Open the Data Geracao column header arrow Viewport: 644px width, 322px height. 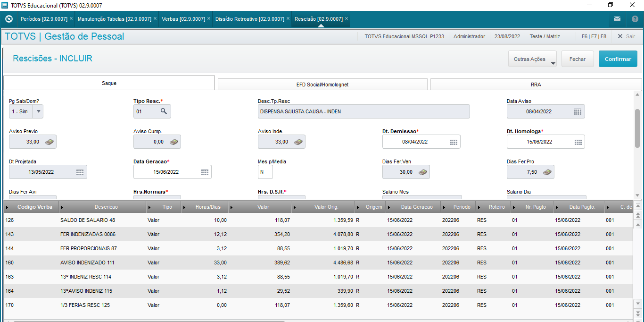click(x=388, y=207)
